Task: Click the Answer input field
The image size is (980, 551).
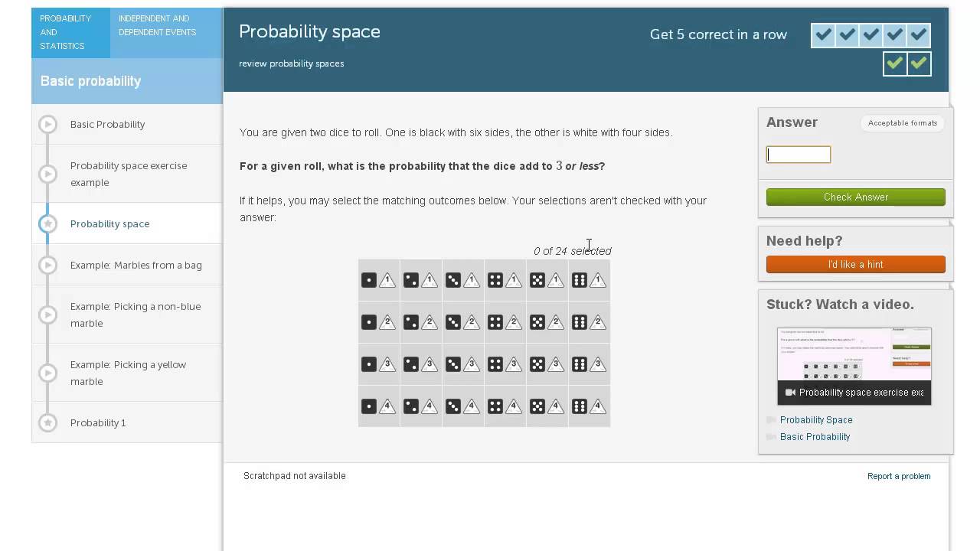Action: (x=798, y=155)
